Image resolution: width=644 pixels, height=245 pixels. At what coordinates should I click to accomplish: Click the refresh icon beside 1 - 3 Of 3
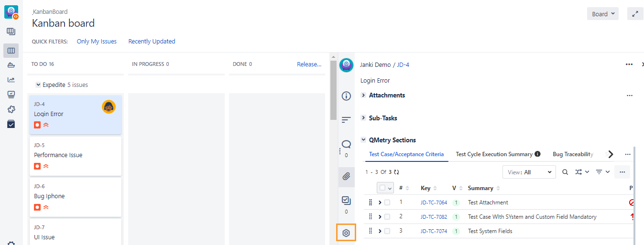click(396, 172)
